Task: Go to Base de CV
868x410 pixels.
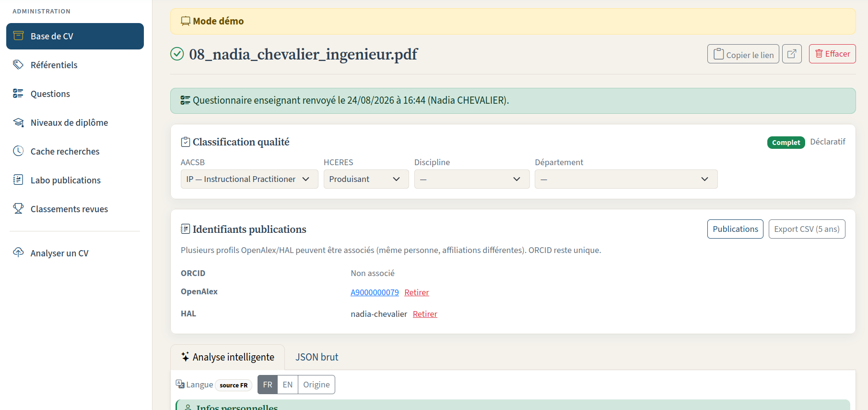Action: click(x=75, y=36)
